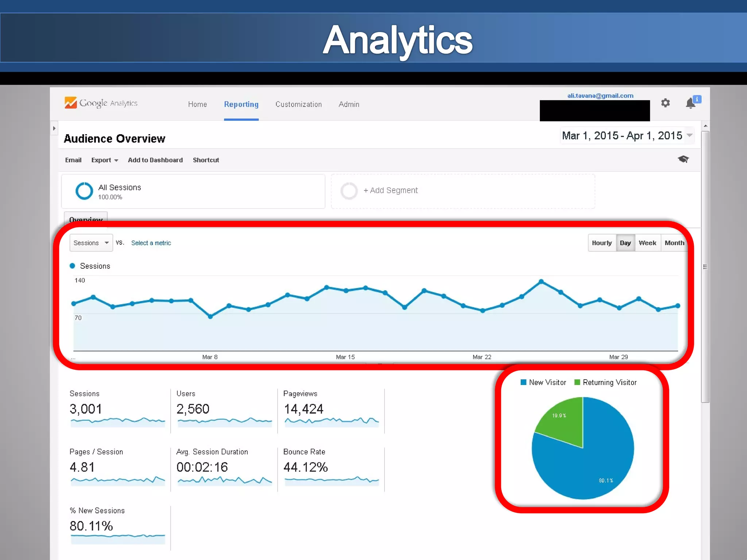
Task: Click the vertical scrollbar thumb
Action: point(705,266)
